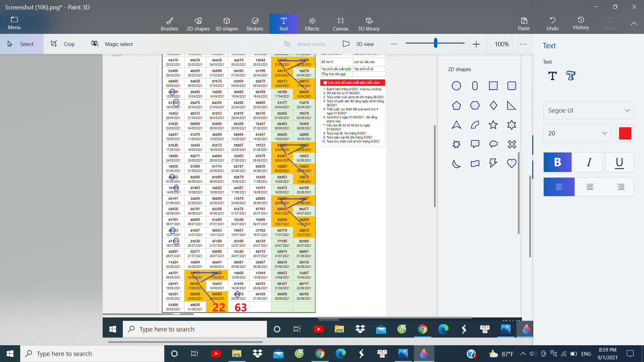
Task: Click taskbar 'Type here to search' box
Action: coord(92,354)
